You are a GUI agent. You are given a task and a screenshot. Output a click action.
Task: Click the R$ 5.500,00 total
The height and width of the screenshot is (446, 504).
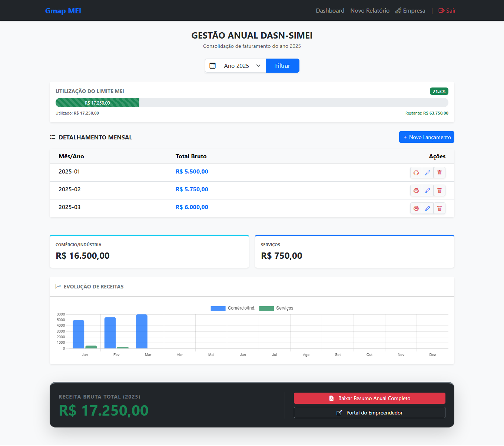click(192, 172)
